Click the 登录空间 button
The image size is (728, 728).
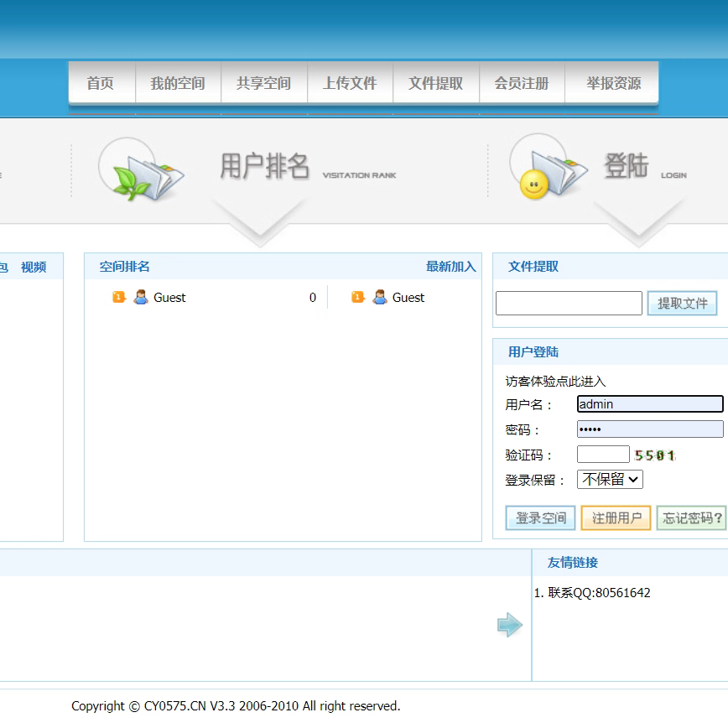coord(540,517)
